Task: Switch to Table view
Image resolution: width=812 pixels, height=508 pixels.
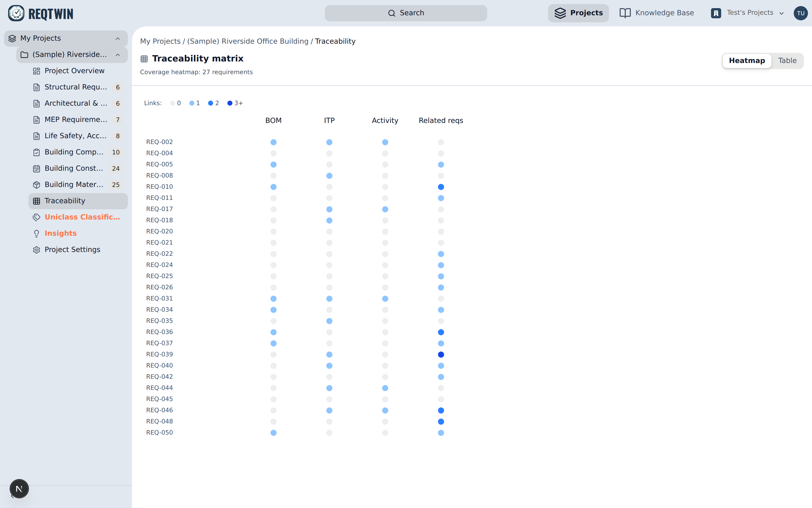Action: pos(787,60)
